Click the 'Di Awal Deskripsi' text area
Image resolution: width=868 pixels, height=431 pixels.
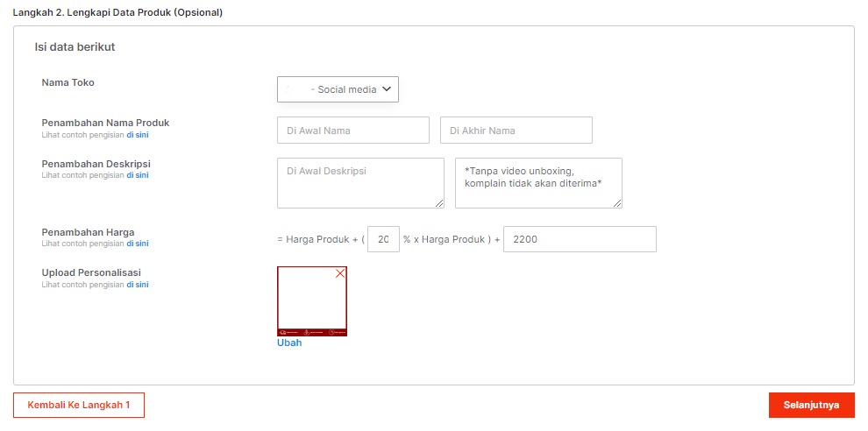pyautogui.click(x=359, y=182)
